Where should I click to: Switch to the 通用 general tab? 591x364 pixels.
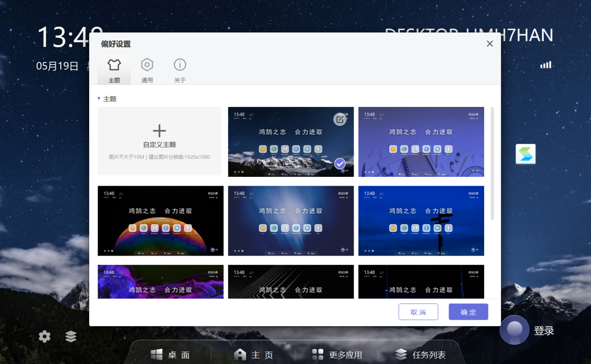tap(147, 70)
